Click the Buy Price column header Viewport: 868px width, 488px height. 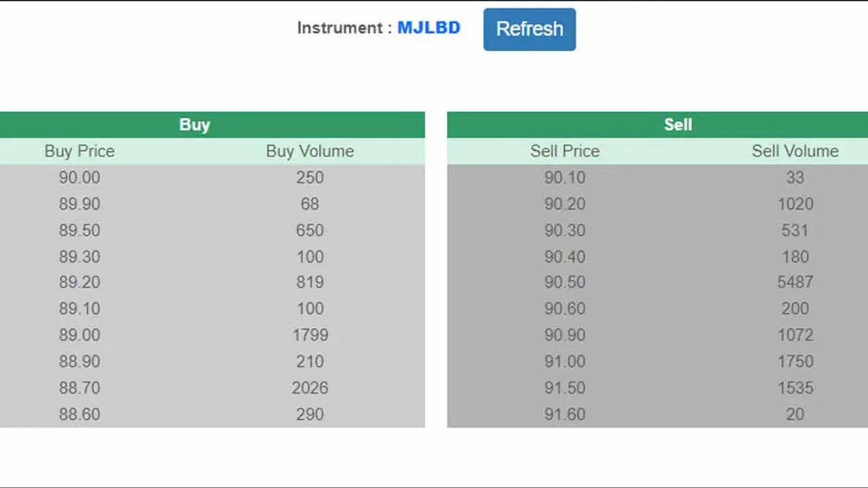(79, 151)
